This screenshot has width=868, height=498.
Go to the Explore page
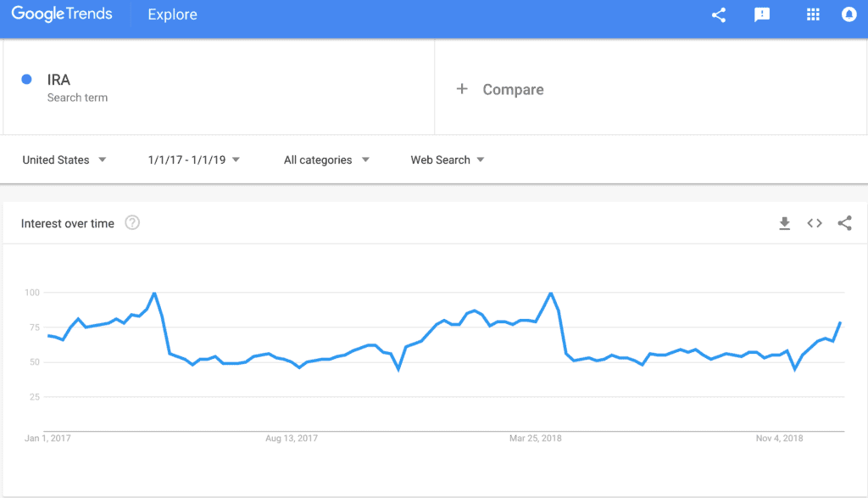click(172, 14)
